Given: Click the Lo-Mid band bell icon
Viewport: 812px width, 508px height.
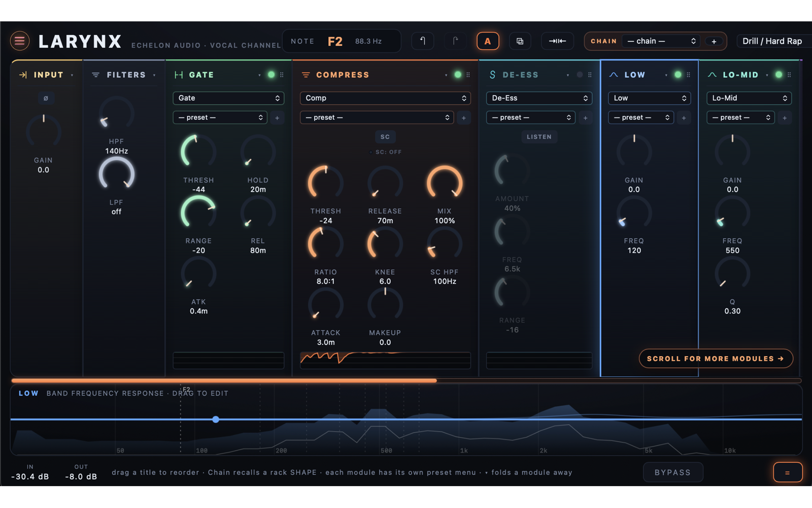Looking at the screenshot, I should (712, 75).
